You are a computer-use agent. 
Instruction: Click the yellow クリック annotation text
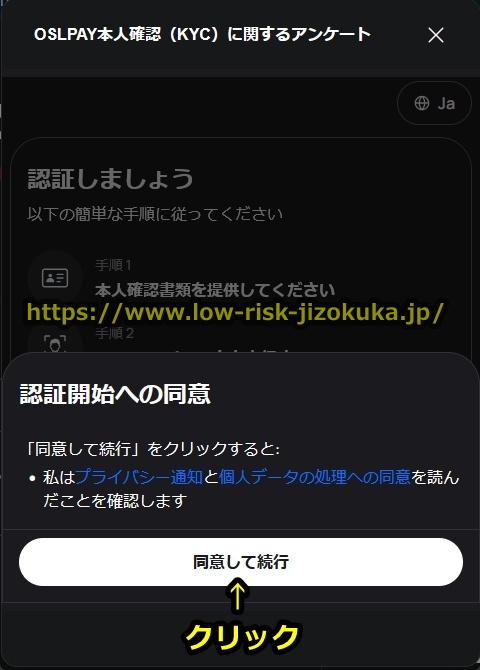tap(242, 637)
